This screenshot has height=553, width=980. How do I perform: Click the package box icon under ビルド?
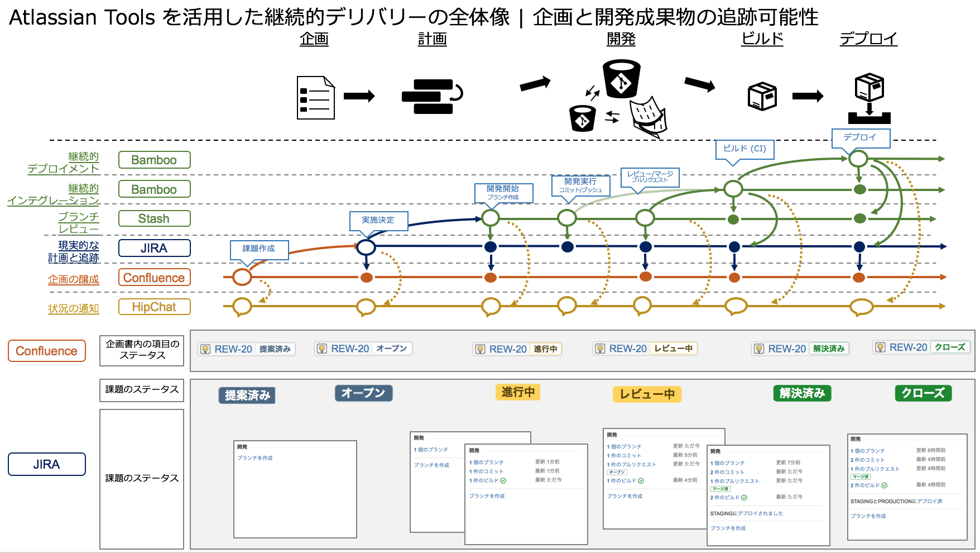[x=762, y=96]
